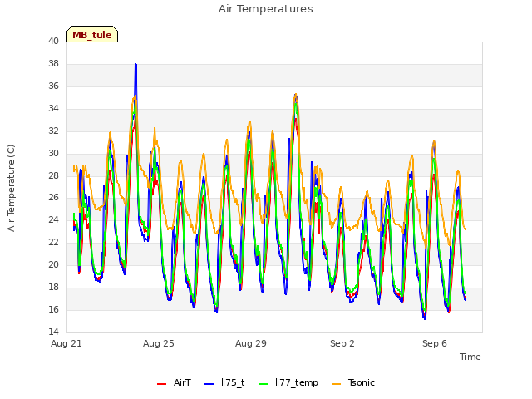Click the MB_tule annotation label

(x=92, y=35)
